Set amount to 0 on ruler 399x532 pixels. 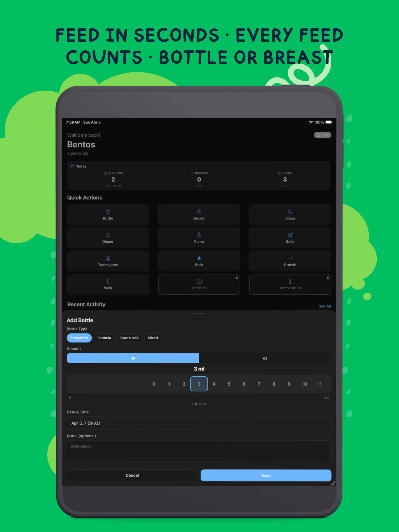pyautogui.click(x=154, y=384)
